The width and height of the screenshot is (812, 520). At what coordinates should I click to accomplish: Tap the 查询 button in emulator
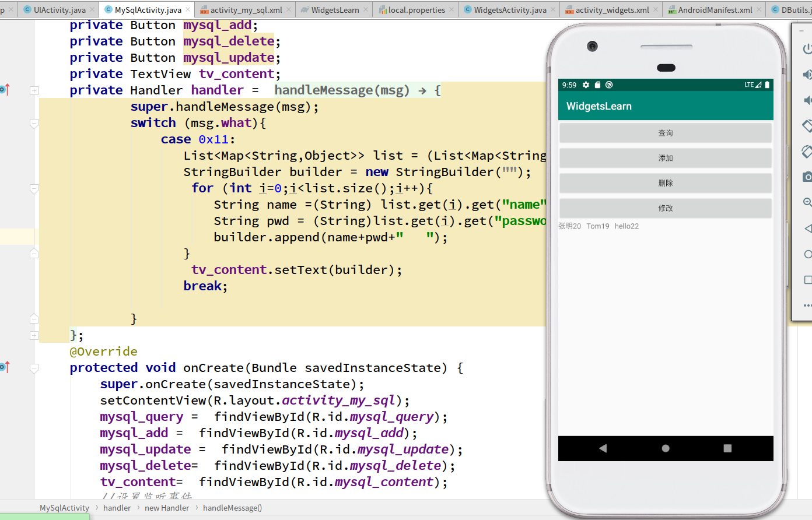coord(666,133)
